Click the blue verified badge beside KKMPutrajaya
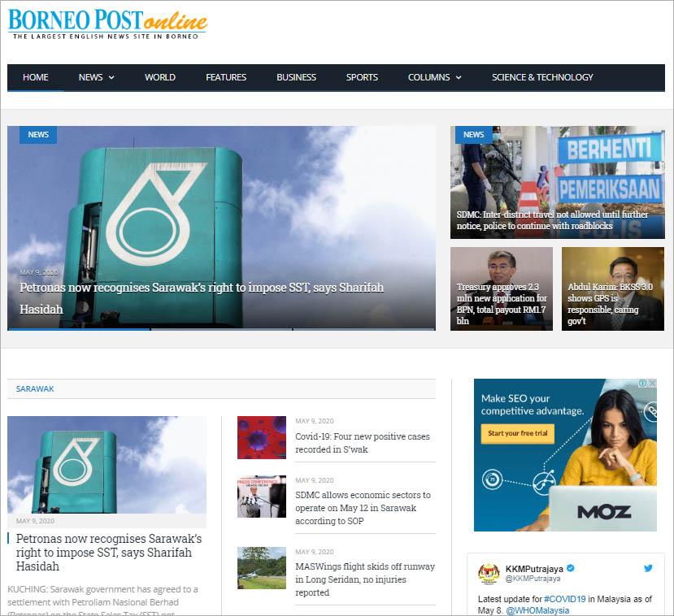Screen dimensions: 674x616 click(x=571, y=568)
